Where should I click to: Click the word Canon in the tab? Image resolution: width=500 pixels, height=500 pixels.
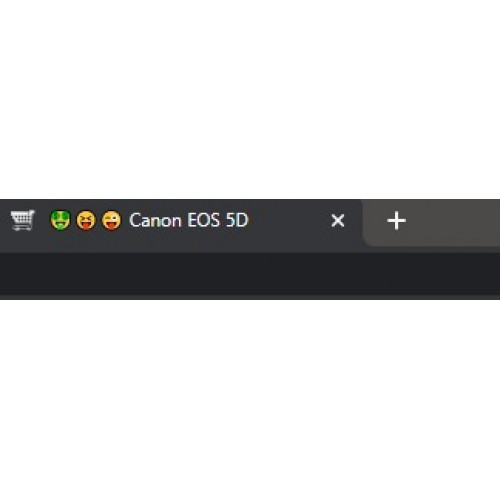coord(155,220)
